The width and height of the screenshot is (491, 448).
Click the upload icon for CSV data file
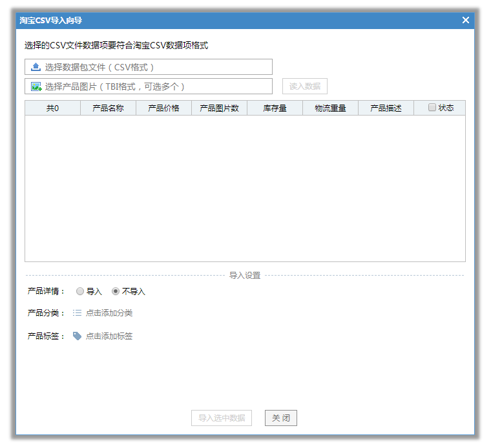click(36, 67)
